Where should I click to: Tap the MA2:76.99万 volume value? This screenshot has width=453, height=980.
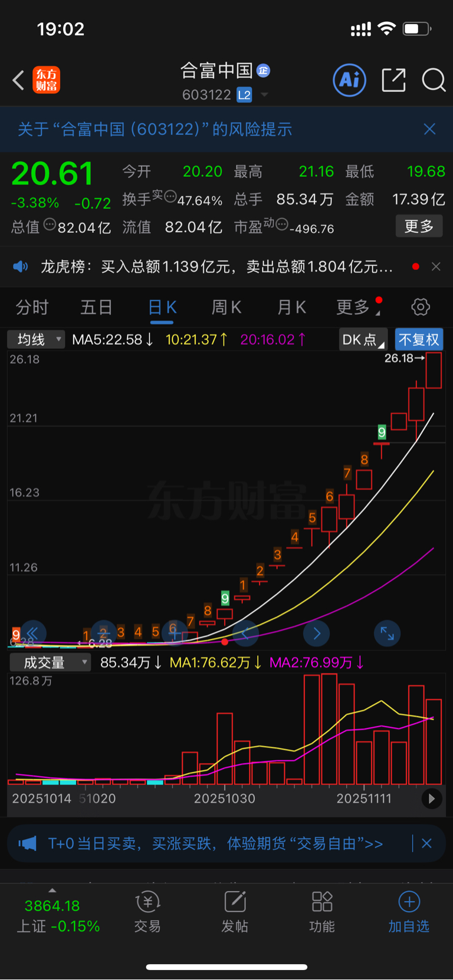click(317, 662)
